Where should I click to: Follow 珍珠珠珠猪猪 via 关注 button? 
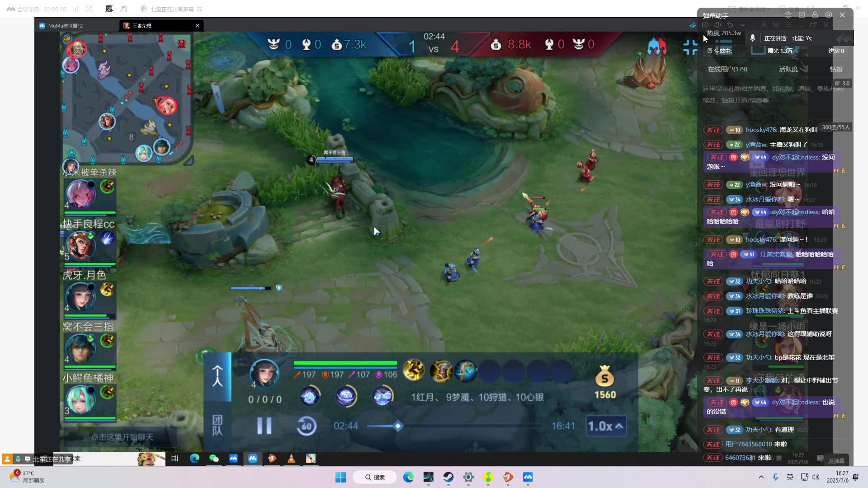(713, 311)
